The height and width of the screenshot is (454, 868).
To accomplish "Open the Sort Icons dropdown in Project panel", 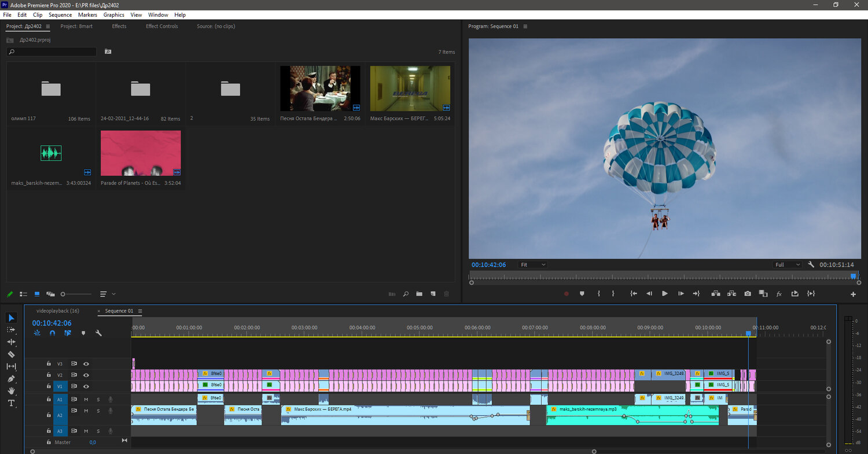I will pos(108,294).
